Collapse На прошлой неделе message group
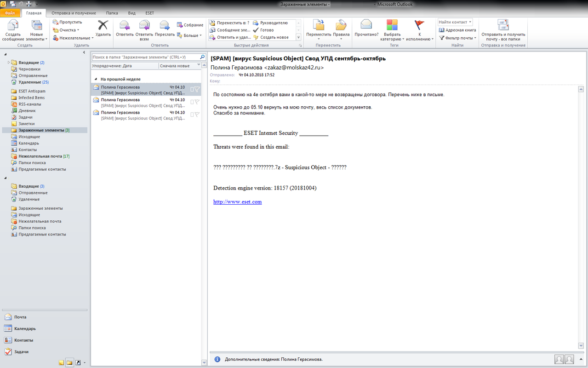The image size is (588, 368). 96,79
